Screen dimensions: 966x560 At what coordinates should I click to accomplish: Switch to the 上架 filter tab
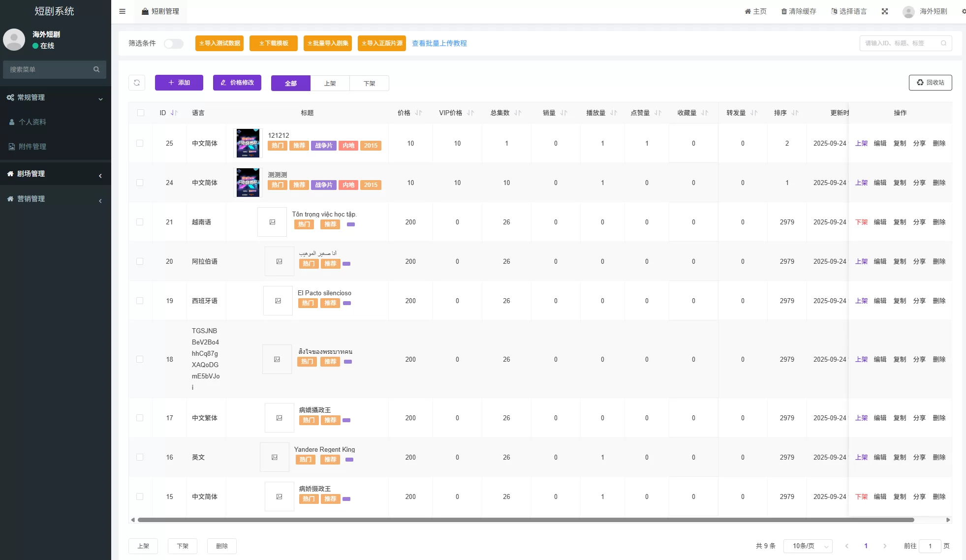[x=330, y=83]
